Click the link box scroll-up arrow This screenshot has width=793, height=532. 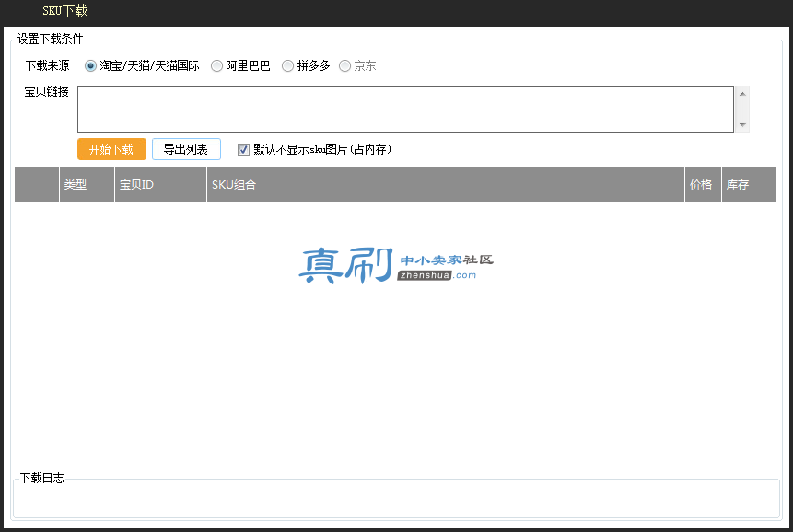[742, 94]
